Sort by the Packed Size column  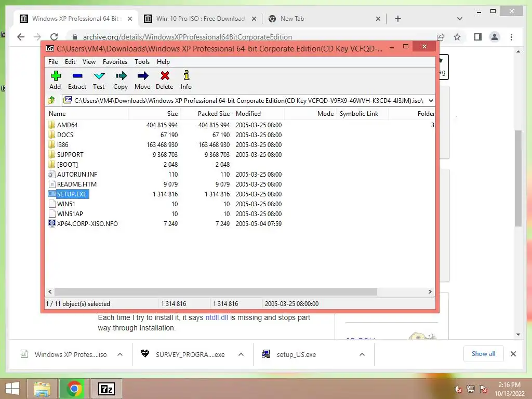tap(206, 114)
